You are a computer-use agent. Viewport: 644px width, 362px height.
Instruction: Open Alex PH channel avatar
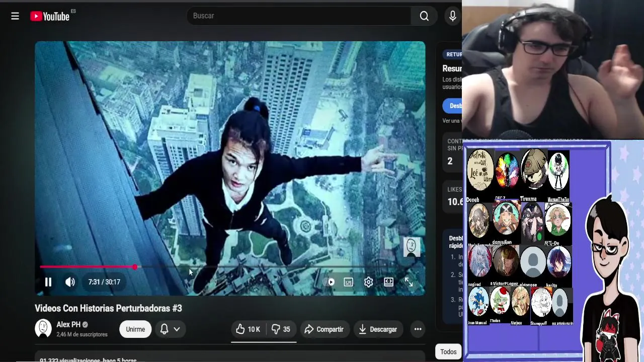click(x=43, y=329)
